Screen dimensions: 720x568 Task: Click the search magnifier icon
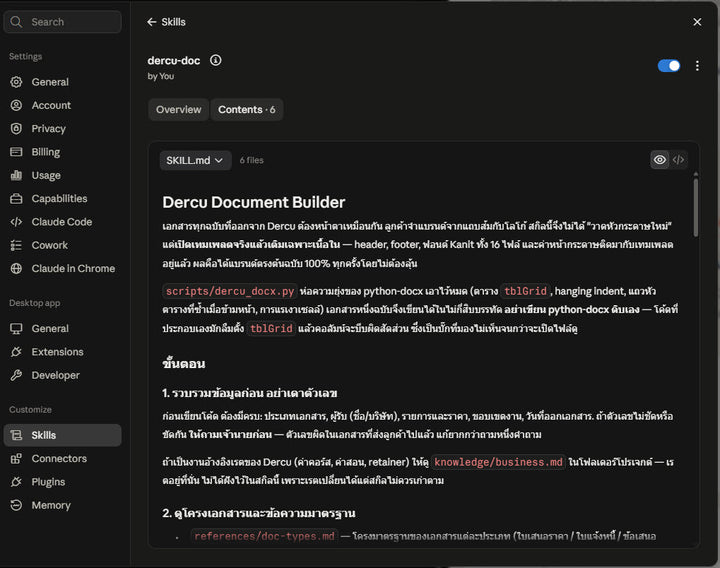(x=16, y=22)
